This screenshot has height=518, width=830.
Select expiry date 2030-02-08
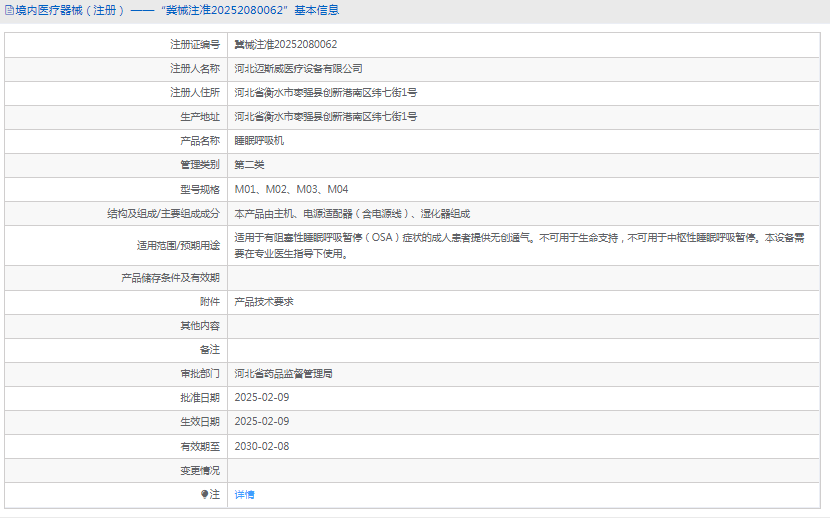click(x=262, y=447)
